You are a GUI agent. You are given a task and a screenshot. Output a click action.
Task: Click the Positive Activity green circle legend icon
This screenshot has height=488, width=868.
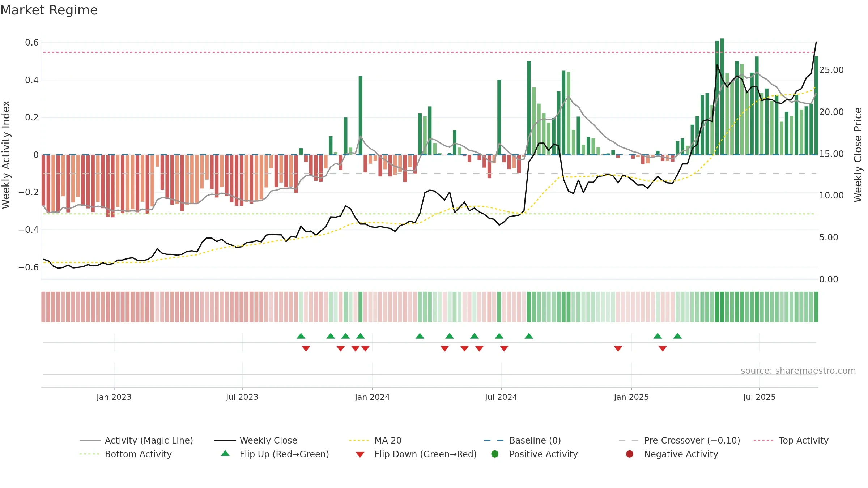click(x=495, y=454)
